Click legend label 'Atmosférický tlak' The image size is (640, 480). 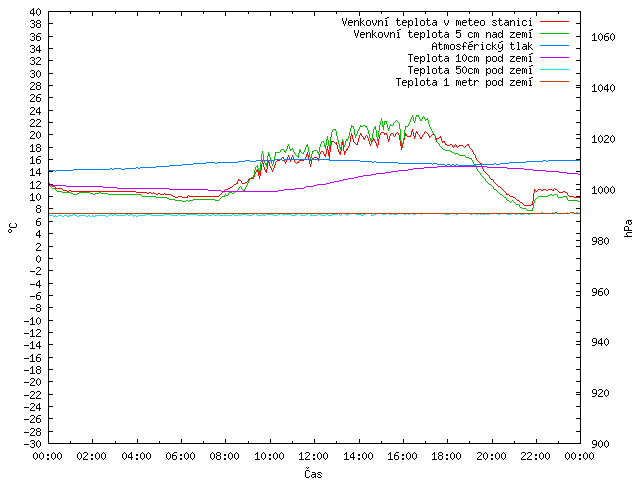[x=482, y=46]
